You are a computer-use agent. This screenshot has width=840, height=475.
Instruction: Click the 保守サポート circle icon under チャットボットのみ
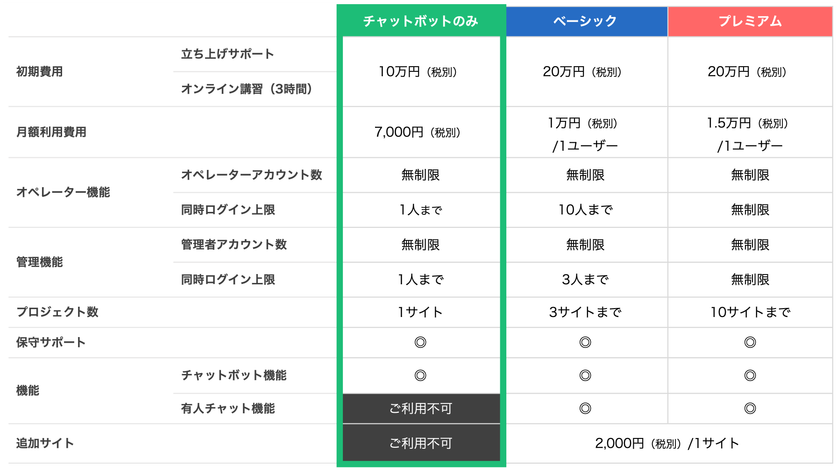421,342
